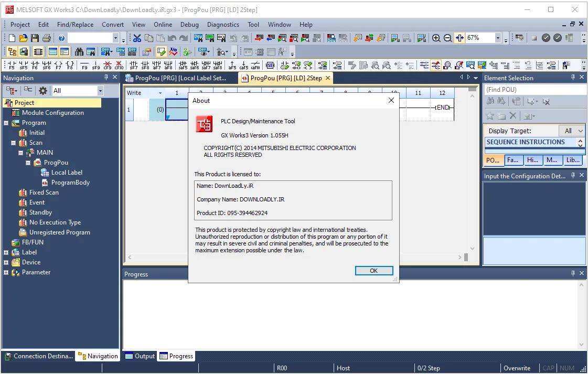Close the ProgPou LD editor tab
Image resolution: width=588 pixels, height=374 pixels.
[x=328, y=78]
